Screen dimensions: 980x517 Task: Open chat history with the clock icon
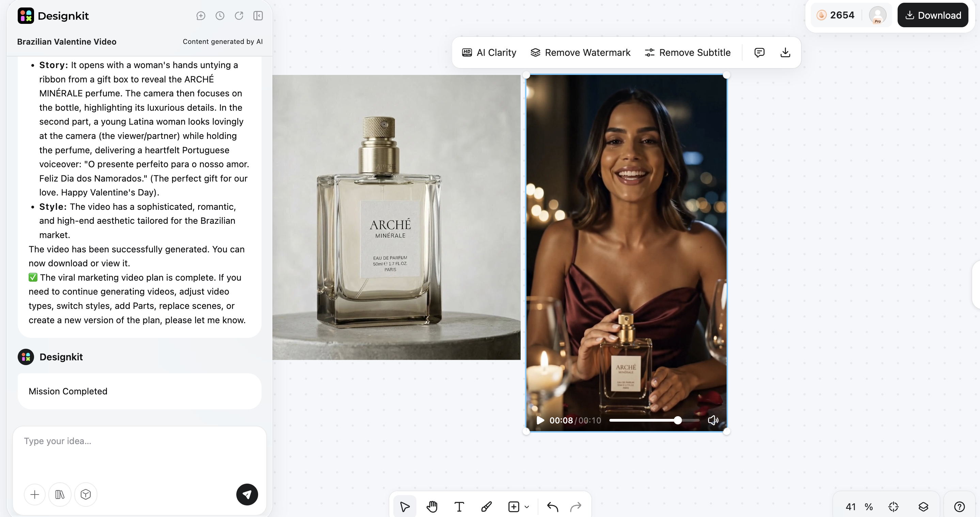pyautogui.click(x=220, y=16)
